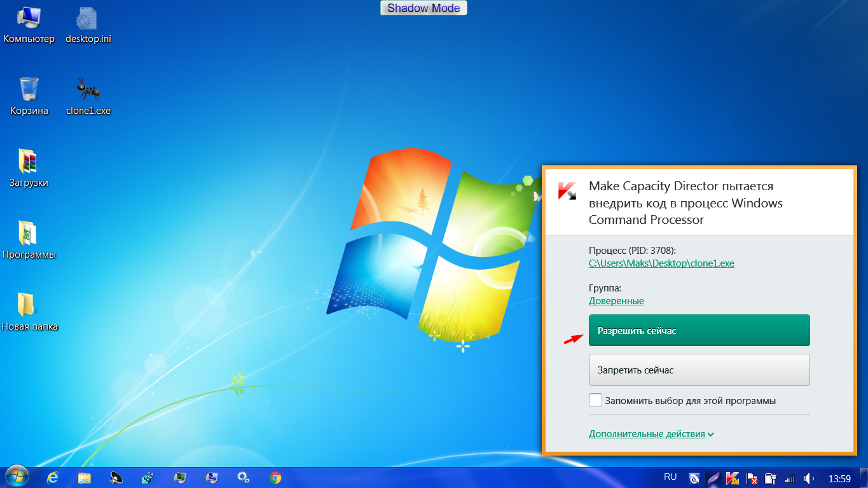
Task: Click the RU language indicator
Action: pos(670,477)
